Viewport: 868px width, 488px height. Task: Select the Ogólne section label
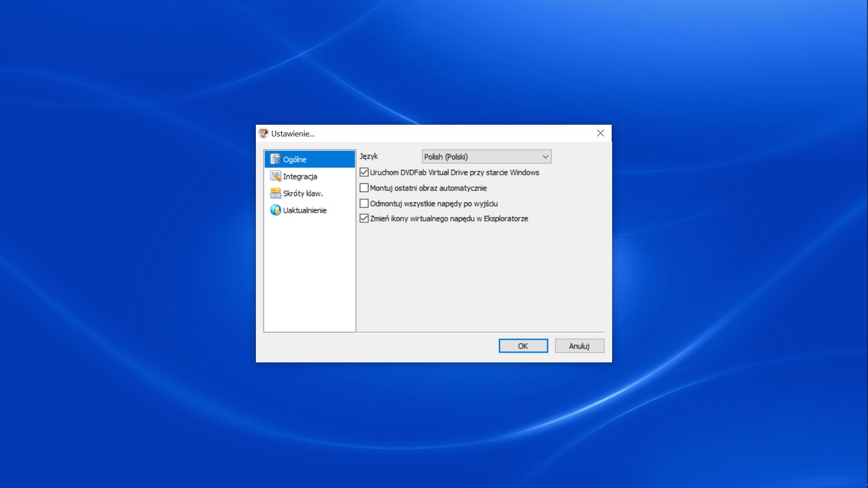[295, 160]
